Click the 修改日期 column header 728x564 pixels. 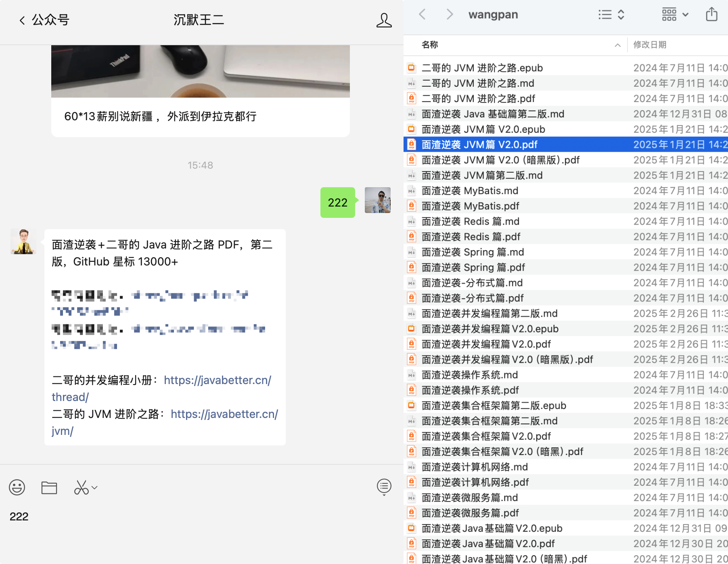coord(650,45)
